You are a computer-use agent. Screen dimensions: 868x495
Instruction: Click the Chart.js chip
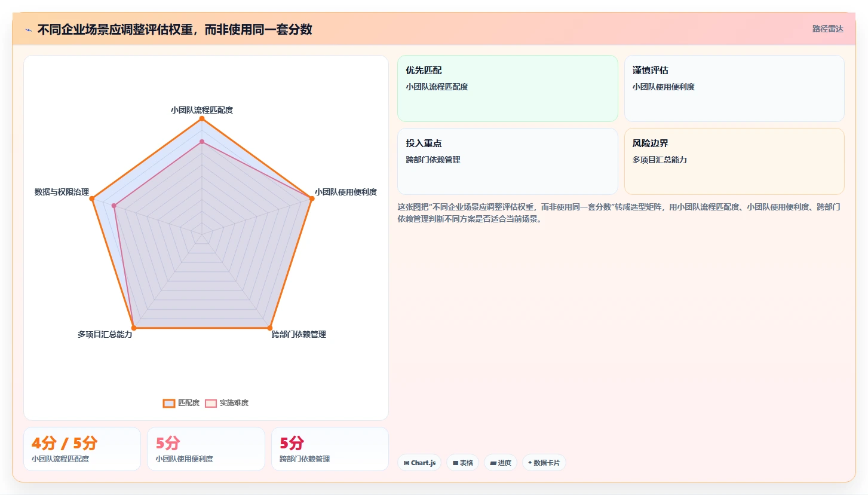[419, 463]
